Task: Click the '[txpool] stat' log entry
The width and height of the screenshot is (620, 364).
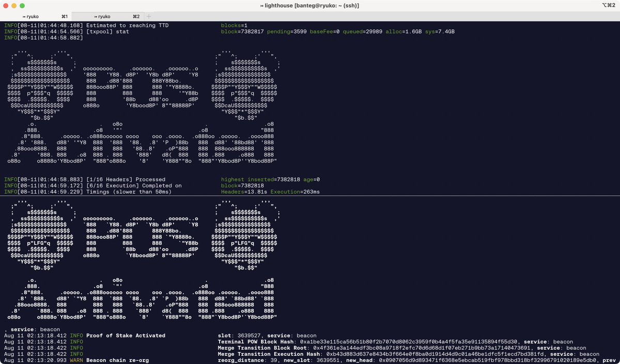Action: (x=107, y=31)
